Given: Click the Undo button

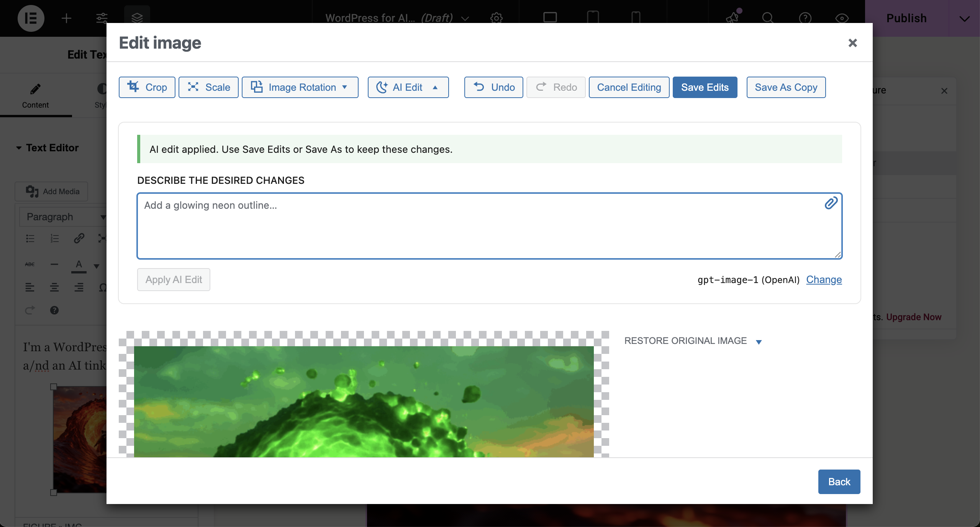Looking at the screenshot, I should coord(494,87).
